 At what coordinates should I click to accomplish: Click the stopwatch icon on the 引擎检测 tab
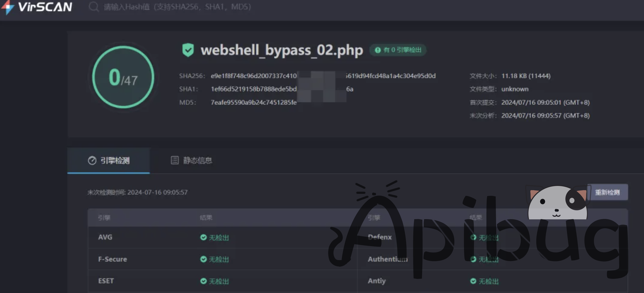(92, 160)
